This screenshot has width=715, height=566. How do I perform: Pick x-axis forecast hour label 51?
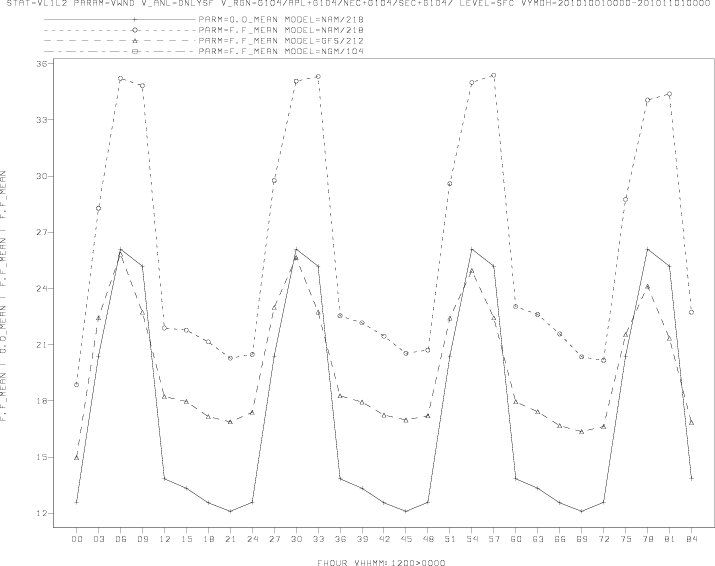(450, 539)
